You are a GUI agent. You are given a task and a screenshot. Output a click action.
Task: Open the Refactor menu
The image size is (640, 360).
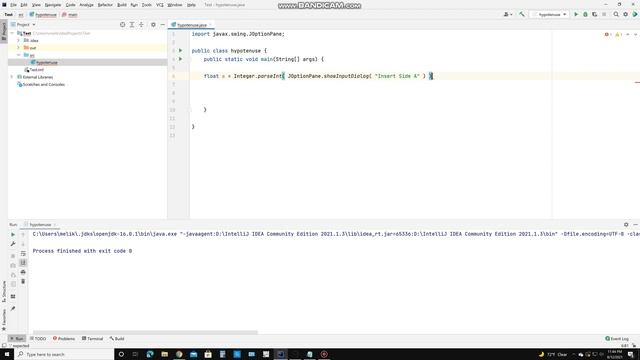coord(105,5)
